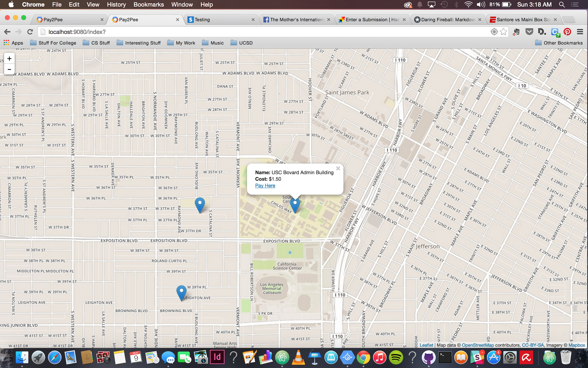Click the map zoom in plus button
588x368 pixels.
click(9, 59)
